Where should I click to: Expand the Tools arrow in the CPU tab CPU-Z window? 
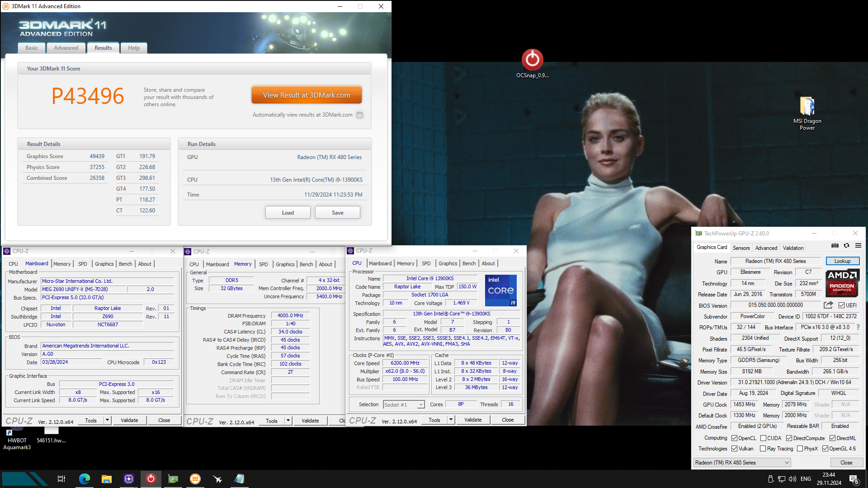click(451, 420)
